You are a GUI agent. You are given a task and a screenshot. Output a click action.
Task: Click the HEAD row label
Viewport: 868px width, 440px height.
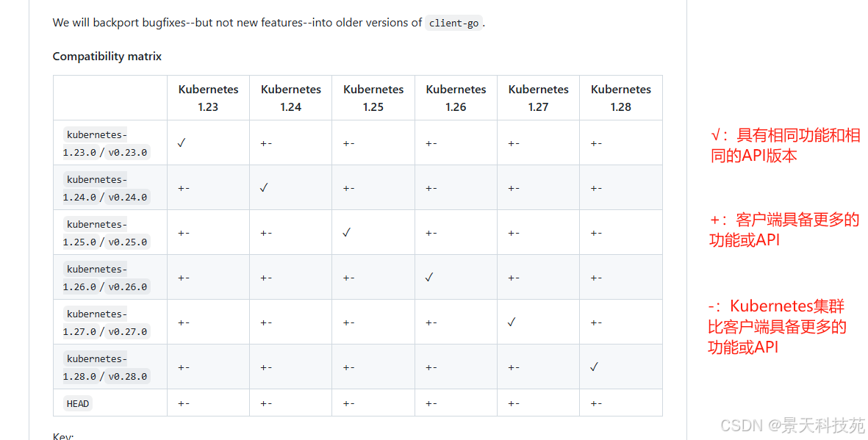(78, 403)
